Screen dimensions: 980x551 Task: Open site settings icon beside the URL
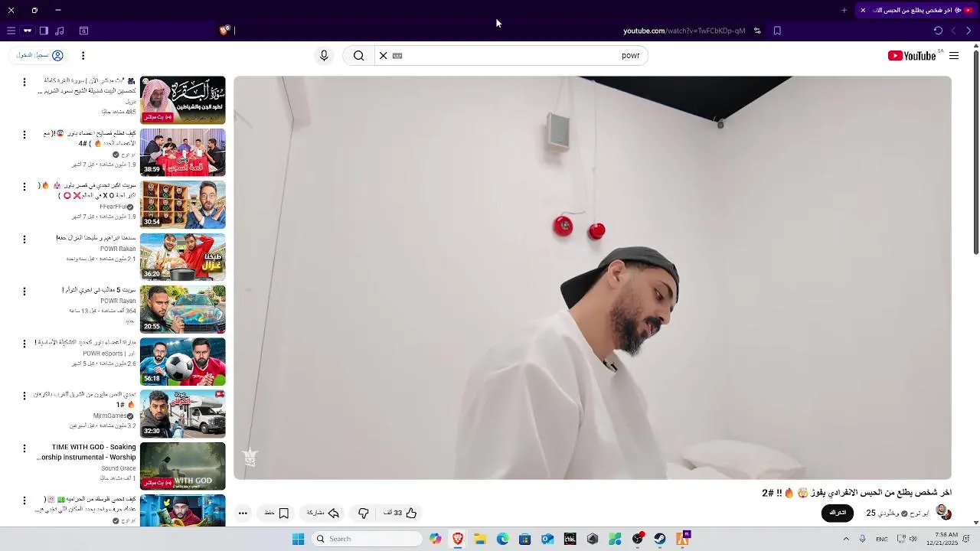pyautogui.click(x=757, y=31)
